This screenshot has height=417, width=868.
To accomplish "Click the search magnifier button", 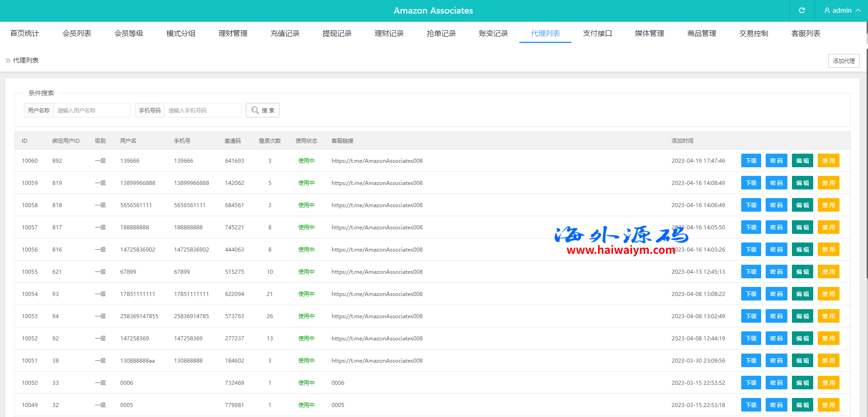I will [263, 110].
